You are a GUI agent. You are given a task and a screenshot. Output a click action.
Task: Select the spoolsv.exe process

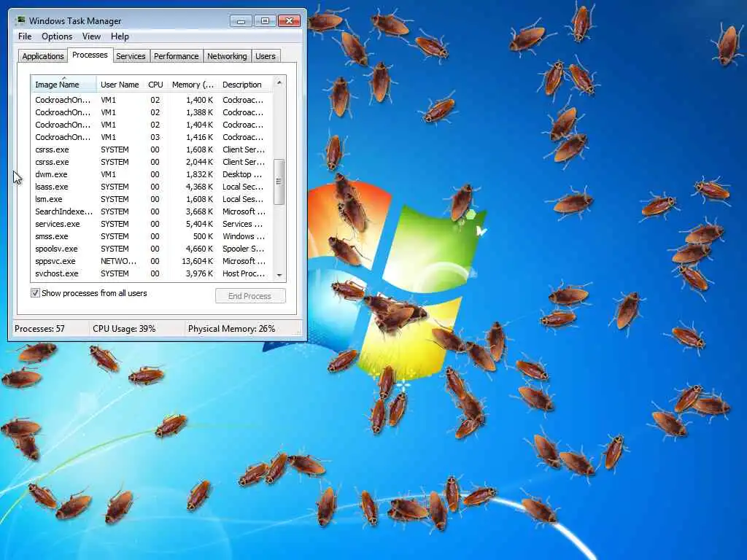(152, 249)
